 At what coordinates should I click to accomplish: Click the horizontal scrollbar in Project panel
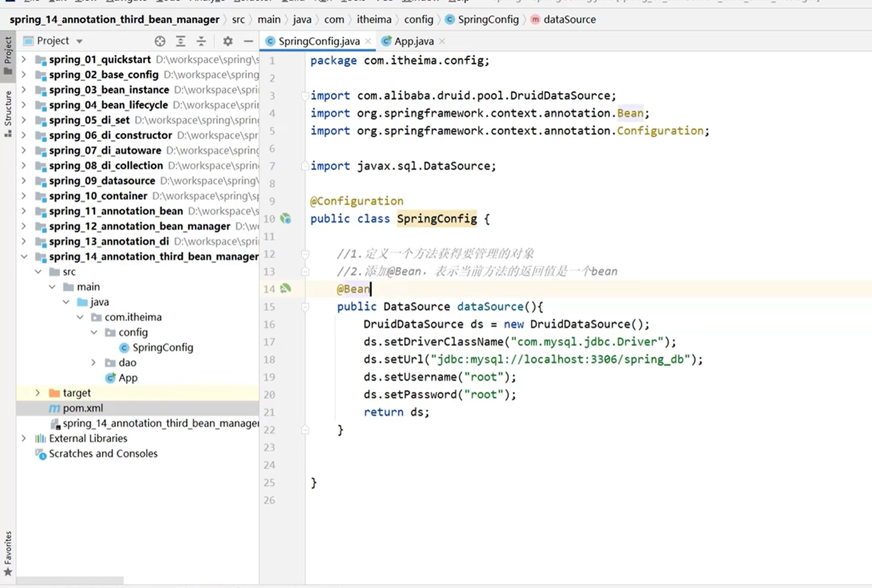[x=70, y=580]
